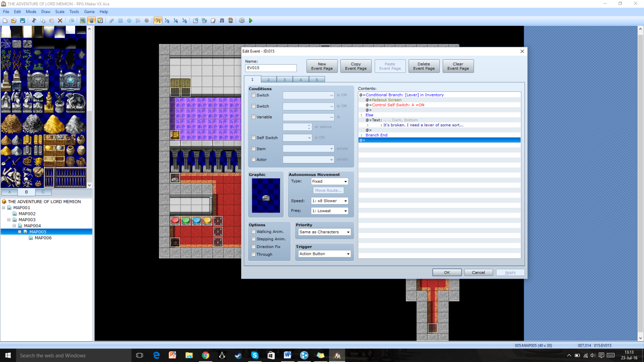Collapse the MAP003 tree node
This screenshot has width=644, height=362.
tap(9, 220)
